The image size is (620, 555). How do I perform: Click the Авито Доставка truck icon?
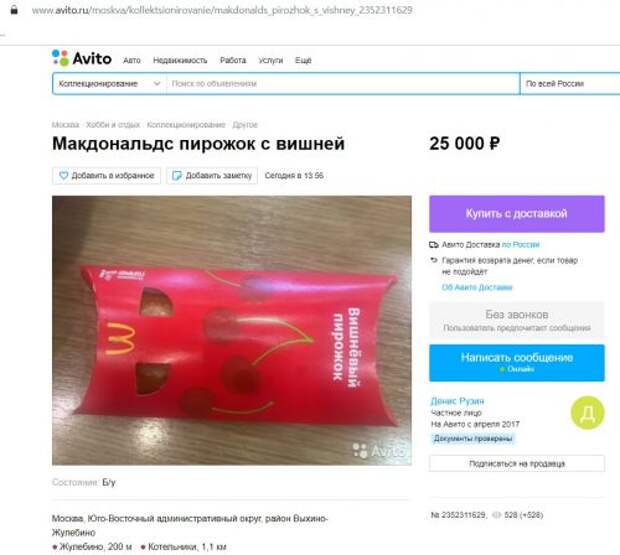coord(434,245)
